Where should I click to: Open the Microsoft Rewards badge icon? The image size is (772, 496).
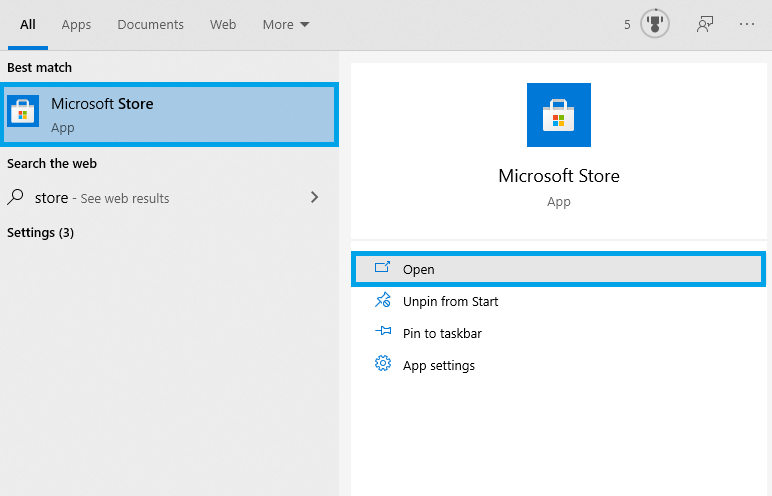(x=655, y=24)
